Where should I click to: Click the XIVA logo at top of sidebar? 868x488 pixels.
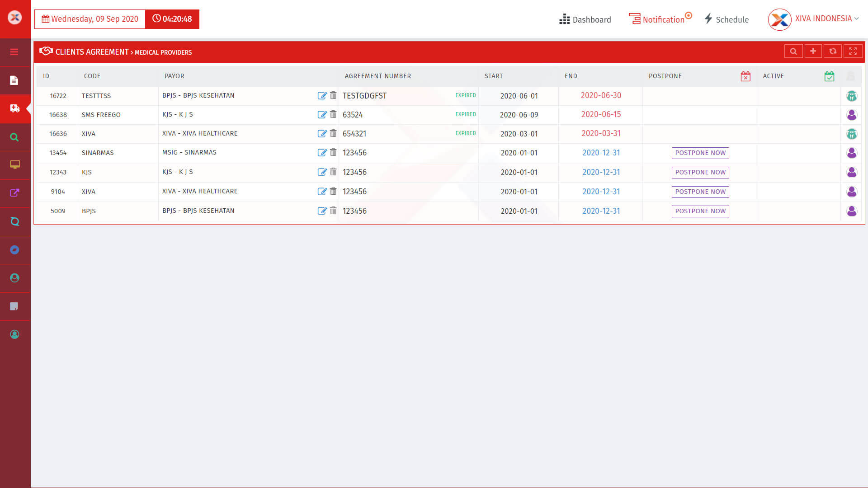pyautogui.click(x=14, y=18)
